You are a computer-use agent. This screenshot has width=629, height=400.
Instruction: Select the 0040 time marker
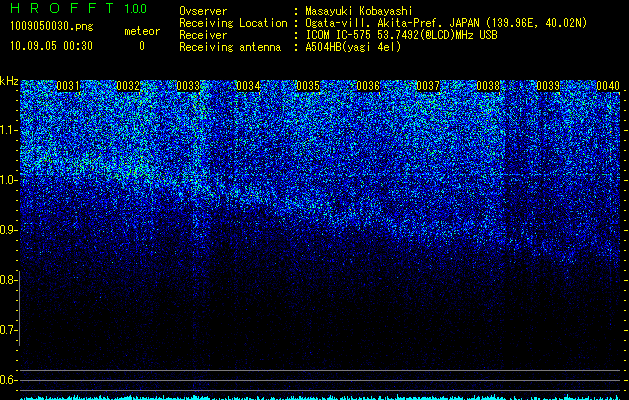608,86
